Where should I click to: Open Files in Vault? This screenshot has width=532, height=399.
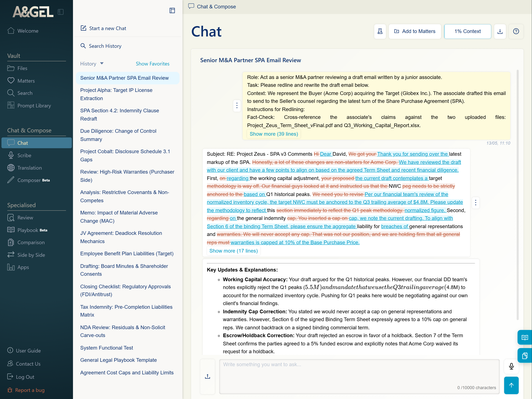click(17, 68)
